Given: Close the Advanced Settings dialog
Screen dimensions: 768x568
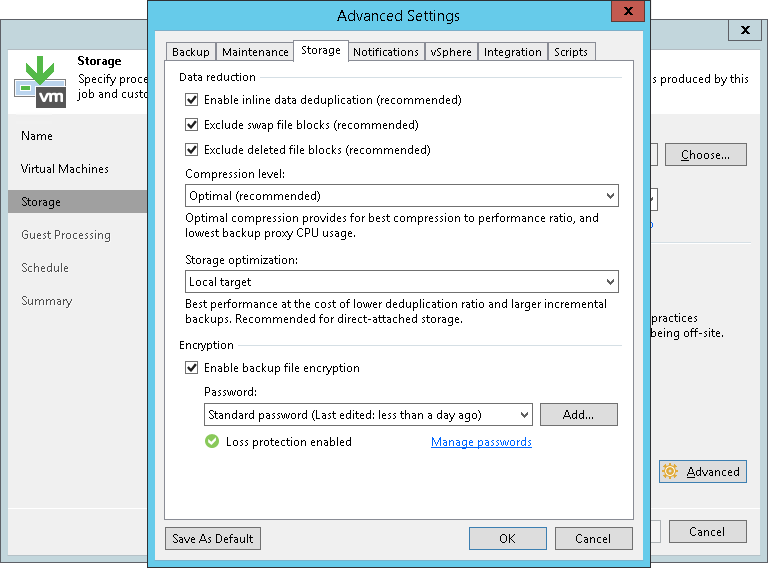Looking at the screenshot, I should point(626,15).
